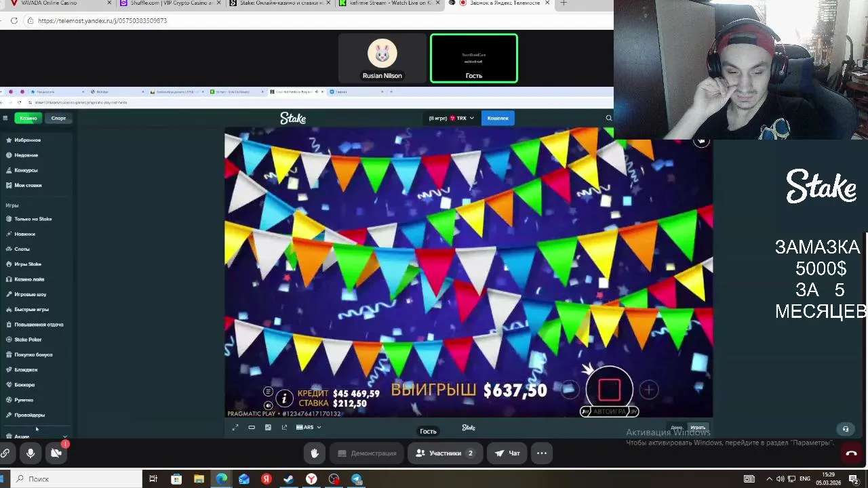Open Stake search magnifier

pyautogui.click(x=608, y=119)
